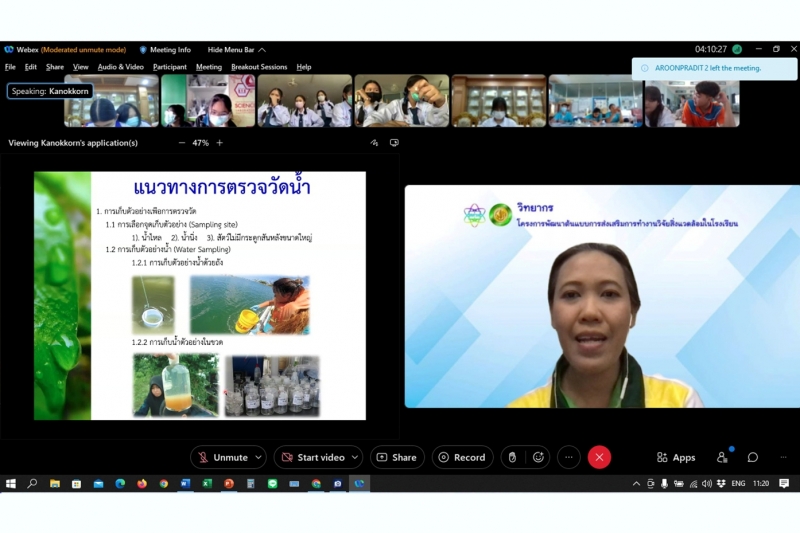Click the red leave meeting button
Viewport: 800px width, 533px height.
[599, 457]
